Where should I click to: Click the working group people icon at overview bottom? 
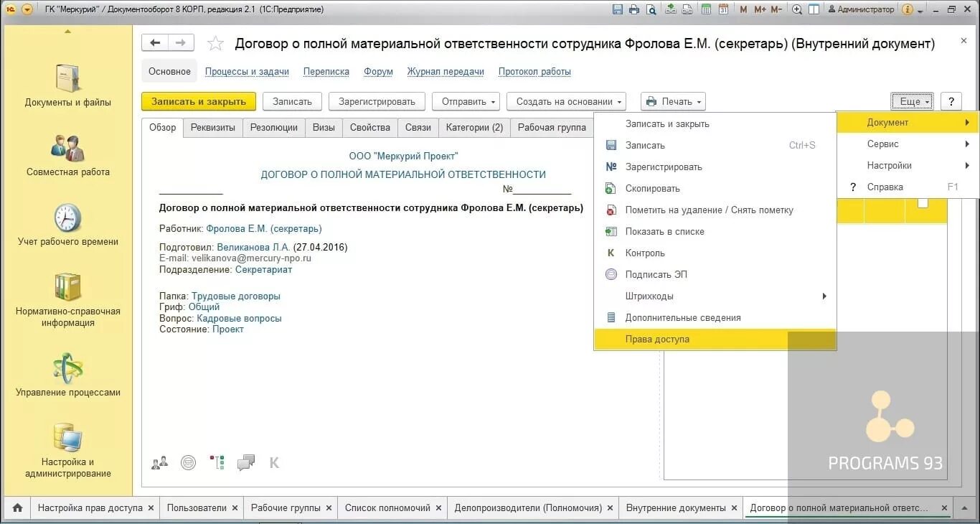160,463
